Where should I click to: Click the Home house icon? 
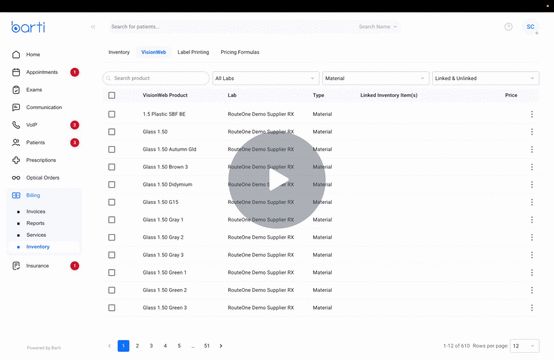pos(16,54)
